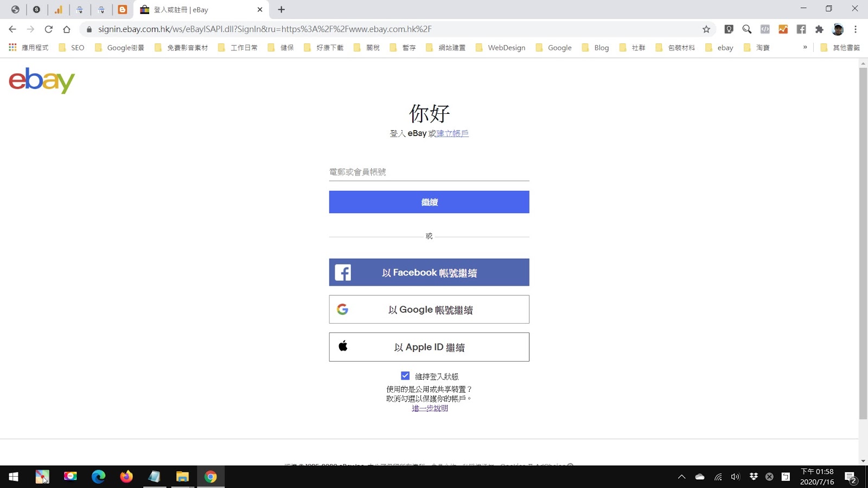The image size is (868, 488).
Task: Click the Dropbox tray icon
Action: [754, 477]
